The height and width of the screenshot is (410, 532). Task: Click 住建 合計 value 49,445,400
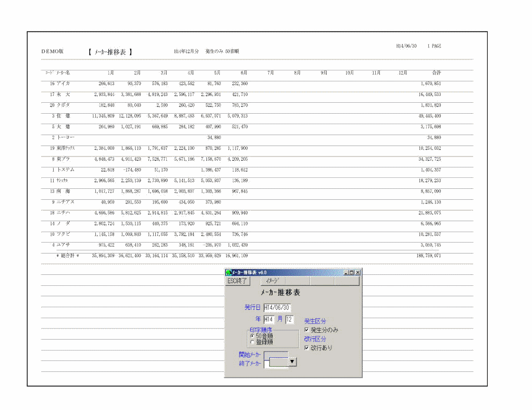[x=430, y=116]
